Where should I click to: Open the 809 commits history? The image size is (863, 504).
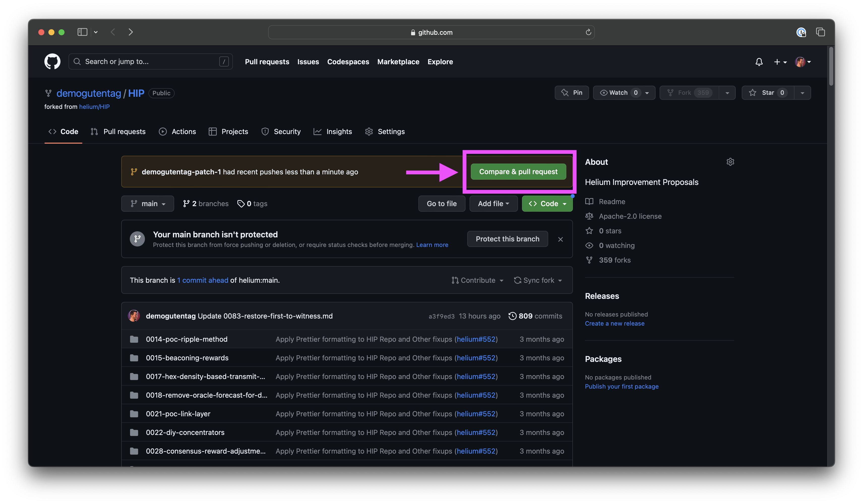tap(535, 316)
